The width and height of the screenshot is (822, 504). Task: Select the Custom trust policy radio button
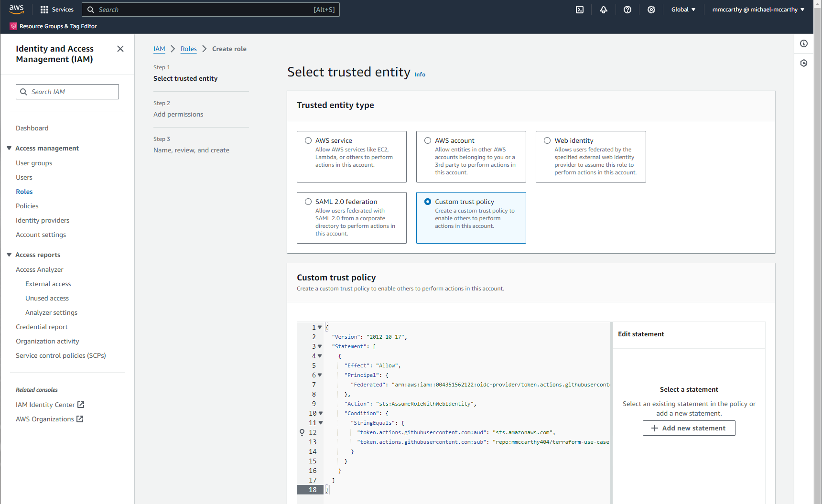(428, 202)
